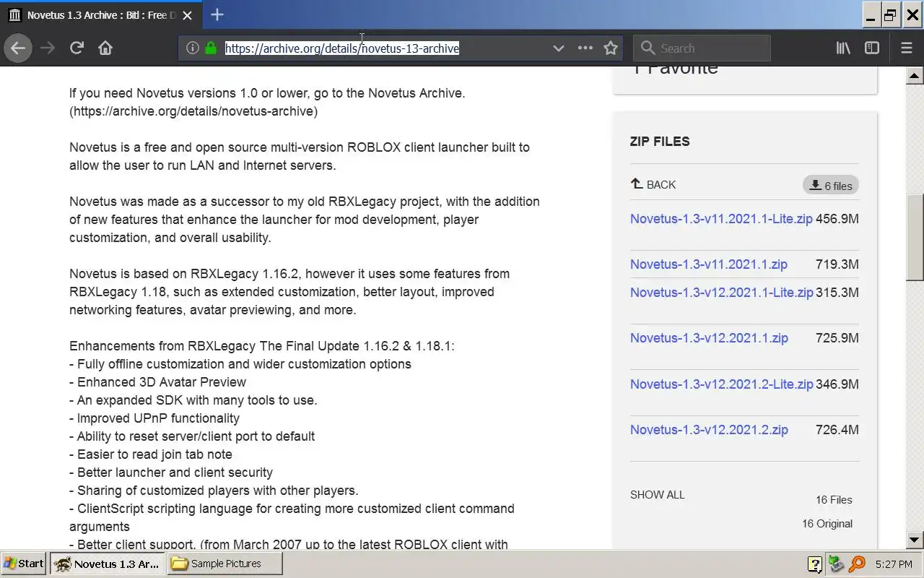924x578 pixels.
Task: Bookmark this page with the star
Action: [x=611, y=48]
